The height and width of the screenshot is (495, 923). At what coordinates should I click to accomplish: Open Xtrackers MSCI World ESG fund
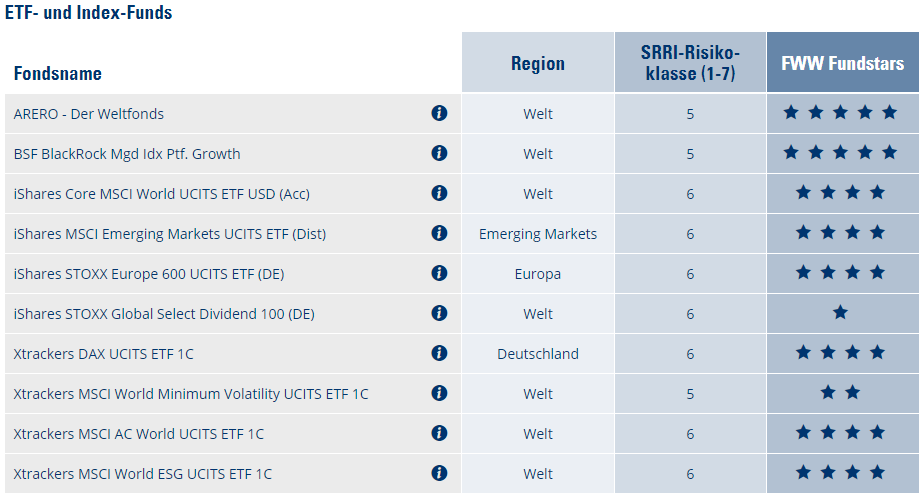pyautogui.click(x=142, y=474)
